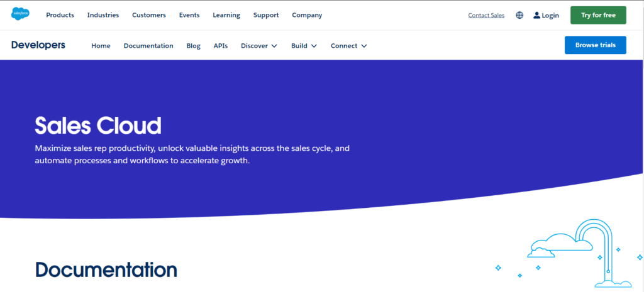Click the 'Maximize sales rep productivity' description text
Image resolution: width=644 pixels, height=292 pixels.
pyautogui.click(x=192, y=154)
